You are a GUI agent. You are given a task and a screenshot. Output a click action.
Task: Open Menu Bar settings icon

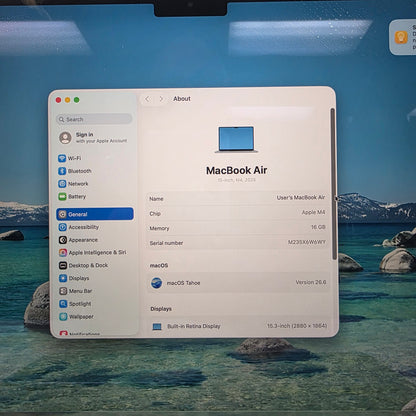click(63, 291)
